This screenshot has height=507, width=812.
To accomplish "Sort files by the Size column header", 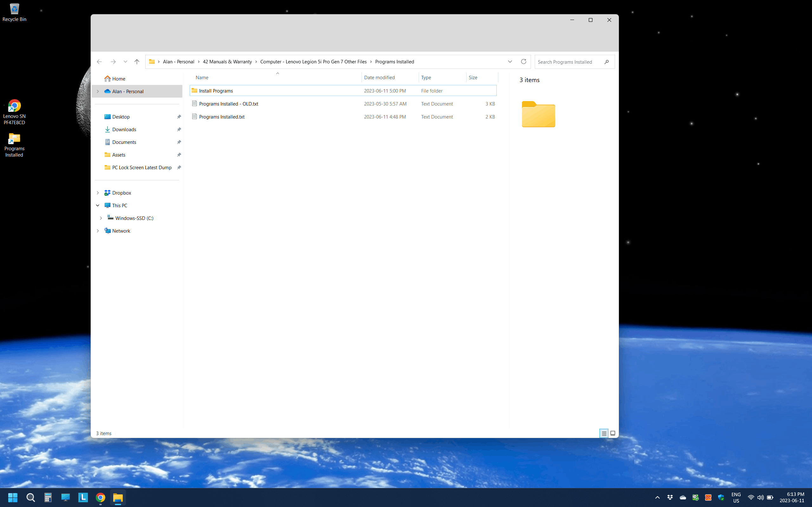I will (x=473, y=77).
